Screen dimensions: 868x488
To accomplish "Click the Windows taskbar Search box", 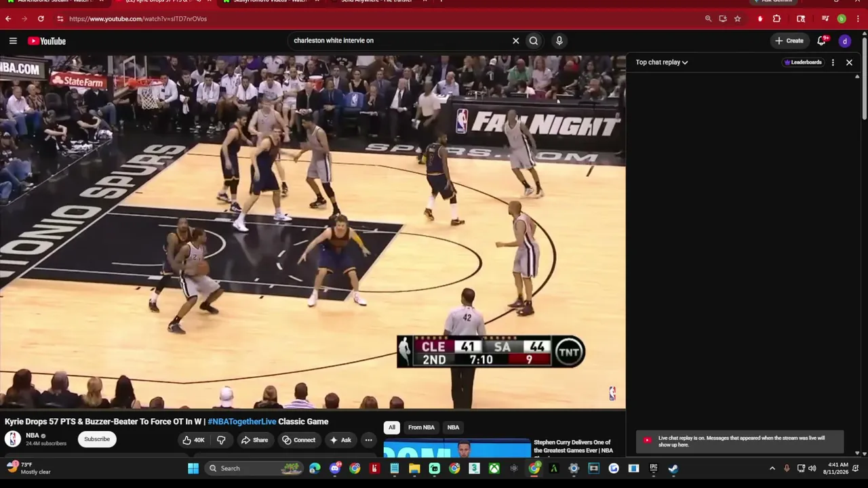I will coord(254,468).
